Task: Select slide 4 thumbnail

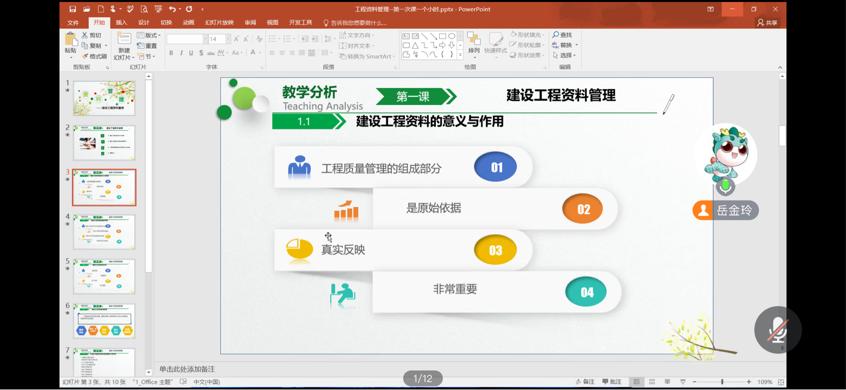Action: (104, 231)
